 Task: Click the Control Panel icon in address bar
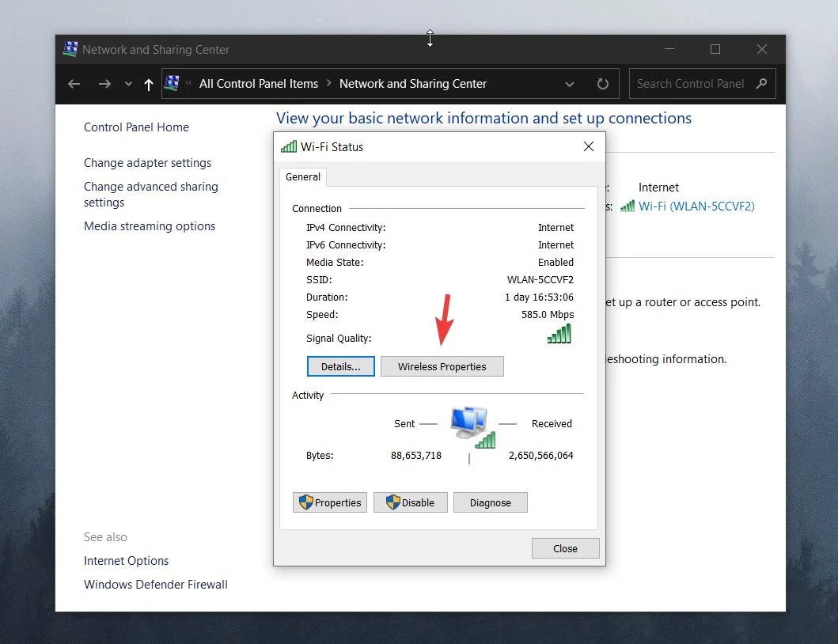(172, 83)
